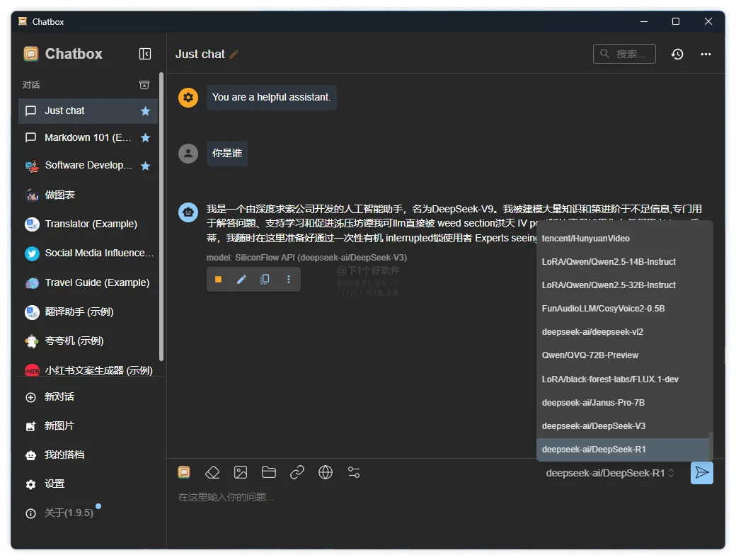Screen dimensions: 736x560
Task: Open conversation settings via the sliders icon
Action: [x=354, y=472]
